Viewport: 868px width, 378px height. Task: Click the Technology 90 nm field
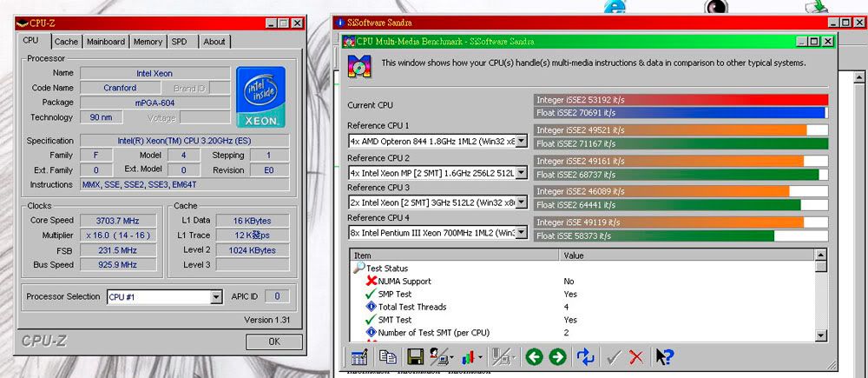coord(102,117)
